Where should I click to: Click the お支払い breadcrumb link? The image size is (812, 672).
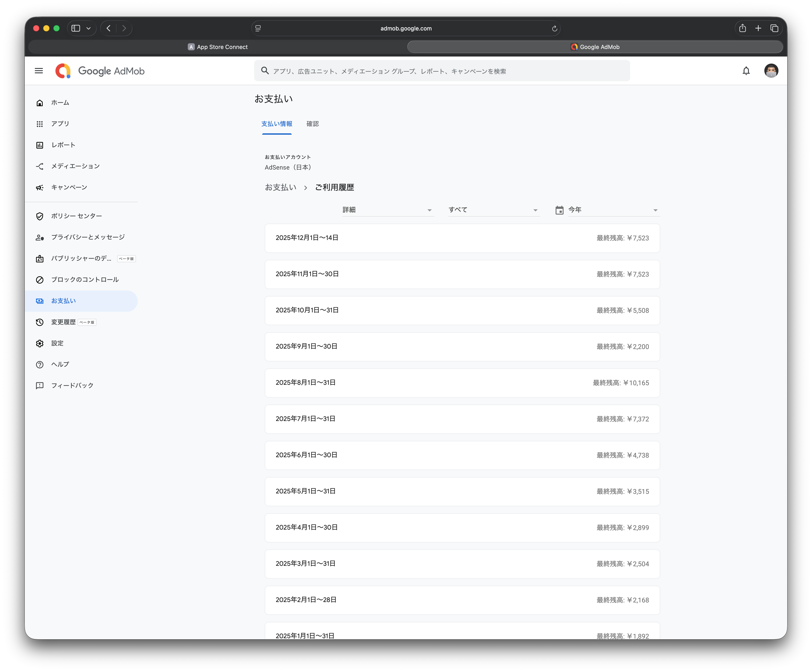point(280,188)
